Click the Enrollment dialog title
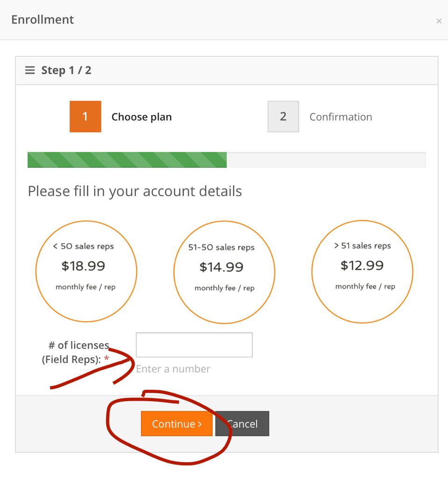448x500 pixels. [42, 20]
